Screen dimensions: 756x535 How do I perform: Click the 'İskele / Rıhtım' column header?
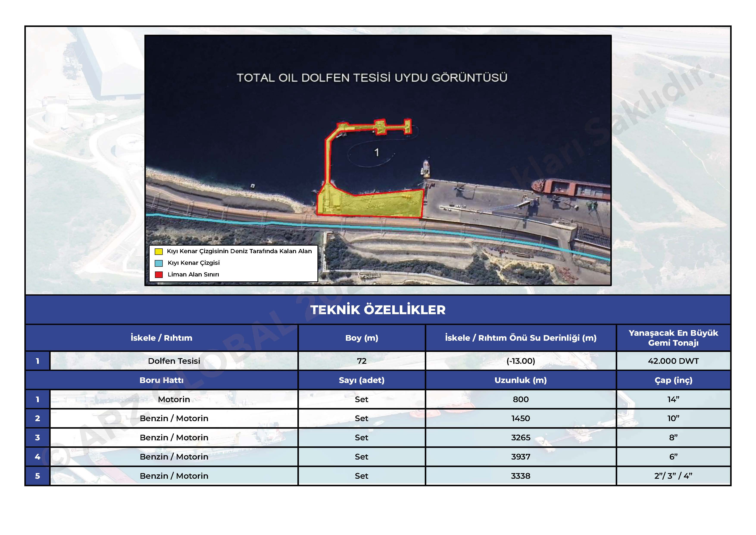click(x=161, y=338)
